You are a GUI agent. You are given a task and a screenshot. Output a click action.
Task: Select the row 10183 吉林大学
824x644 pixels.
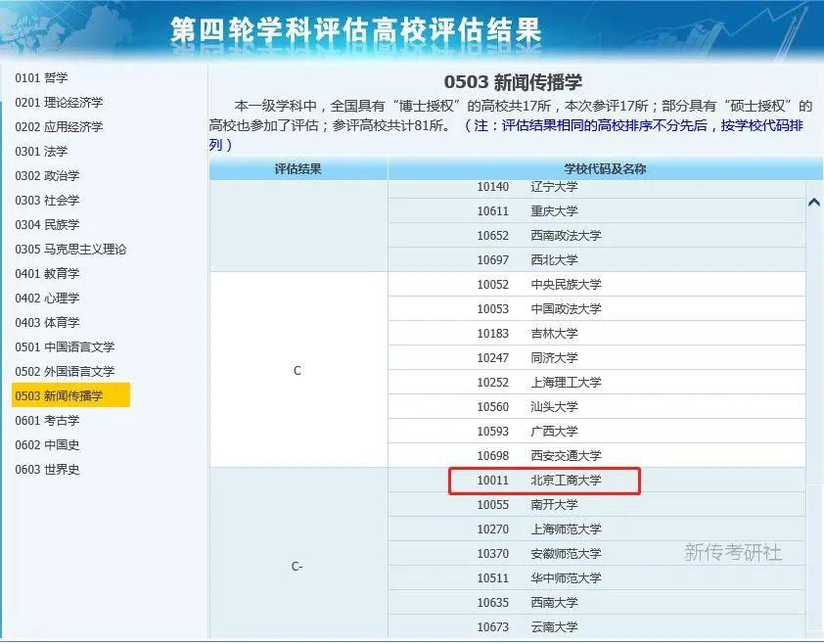[x=596, y=334]
